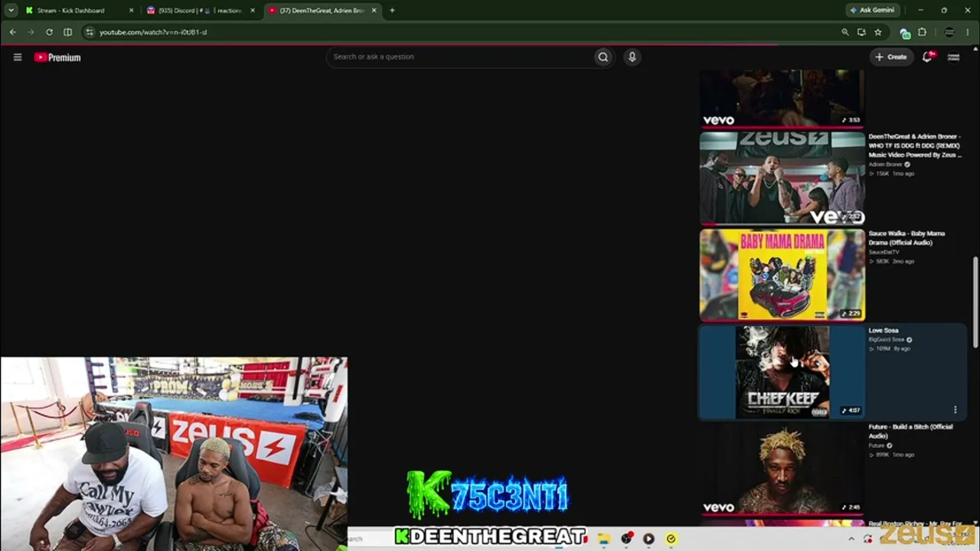Focus the YouTube search box
The height and width of the screenshot is (551, 980).
[460, 57]
